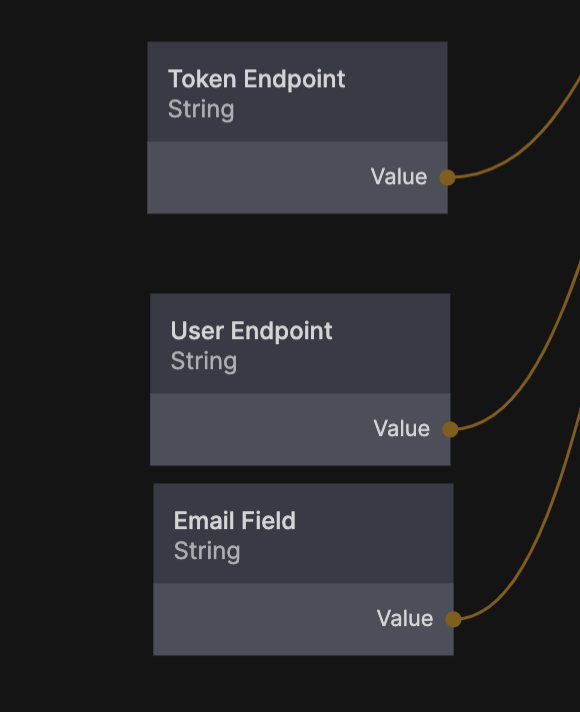580x712 pixels.
Task: Click the String type label under User Endpoint
Action: point(204,361)
